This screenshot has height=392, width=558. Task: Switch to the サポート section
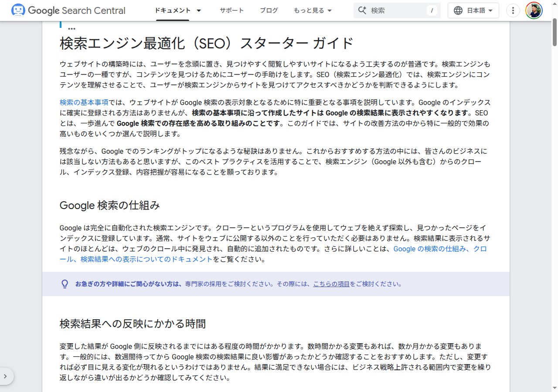point(231,10)
